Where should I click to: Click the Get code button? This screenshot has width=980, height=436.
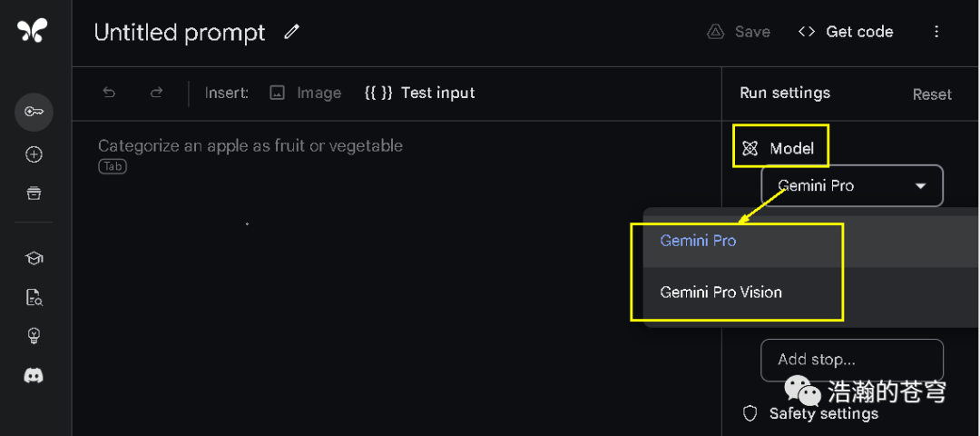845,32
